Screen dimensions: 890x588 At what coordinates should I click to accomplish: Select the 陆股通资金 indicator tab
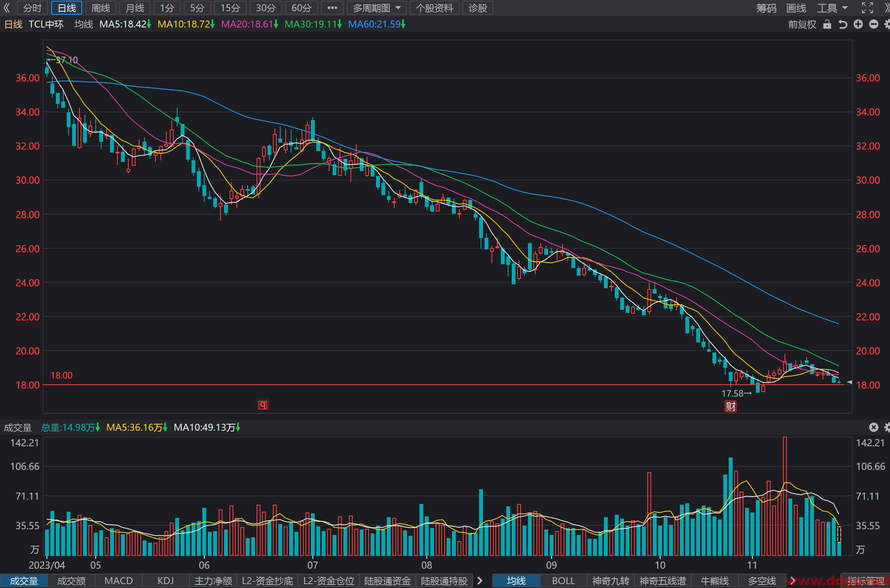388,581
